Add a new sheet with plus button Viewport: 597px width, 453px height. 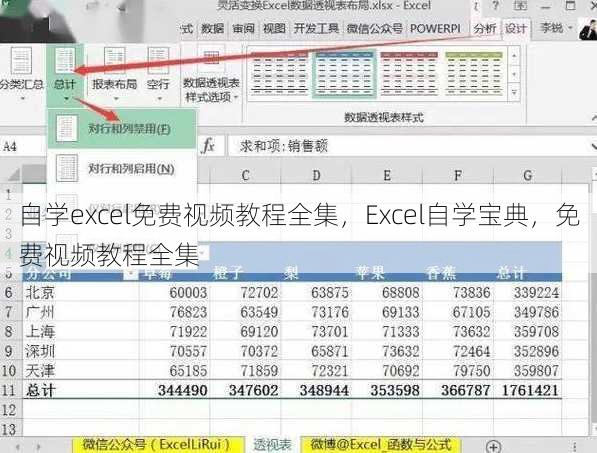point(493,446)
